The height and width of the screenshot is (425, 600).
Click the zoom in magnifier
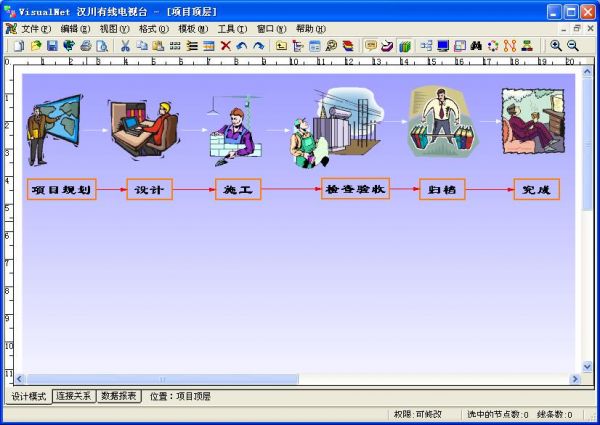pyautogui.click(x=556, y=46)
